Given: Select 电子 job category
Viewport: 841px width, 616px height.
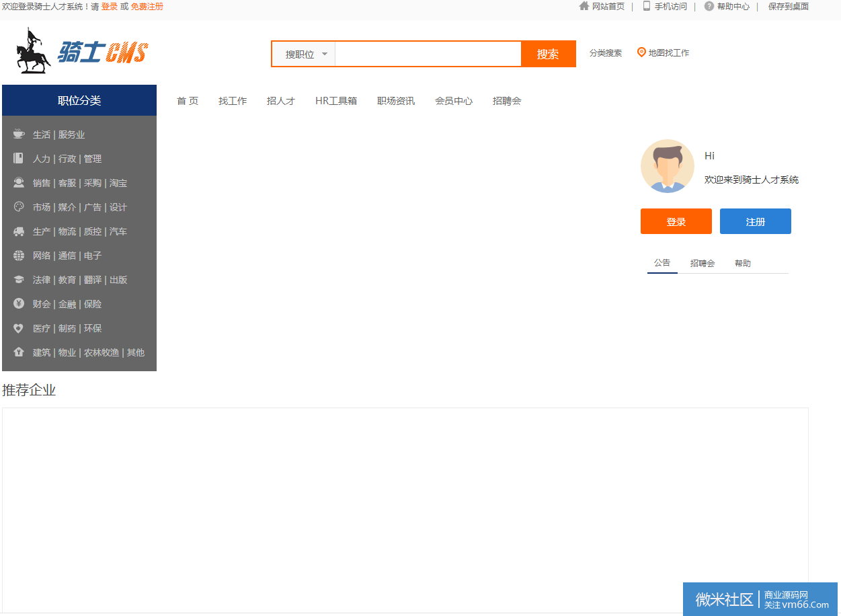Looking at the screenshot, I should pyautogui.click(x=93, y=256).
